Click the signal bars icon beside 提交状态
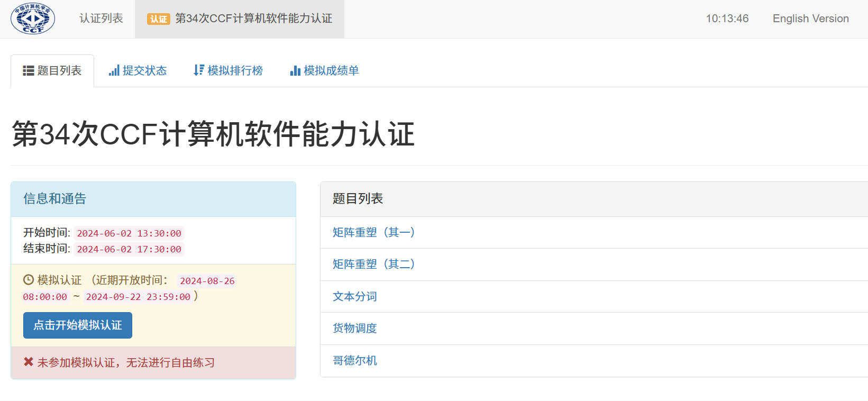Screen dimensions: 868x401 point(114,71)
